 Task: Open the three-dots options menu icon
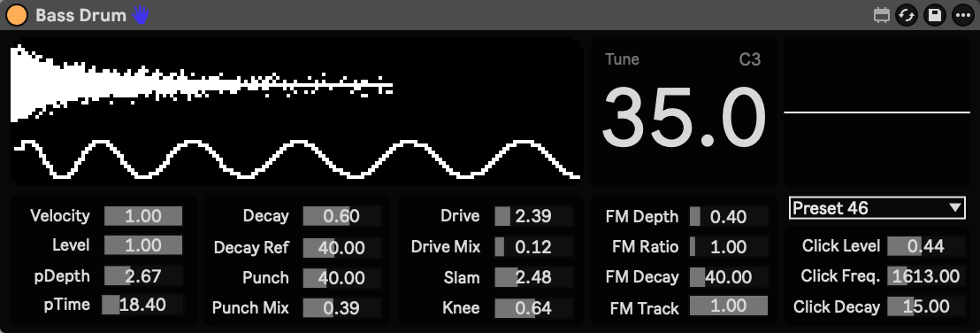point(963,16)
